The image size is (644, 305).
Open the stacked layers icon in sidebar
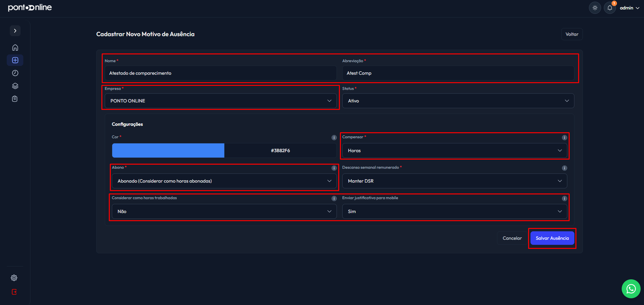(15, 86)
